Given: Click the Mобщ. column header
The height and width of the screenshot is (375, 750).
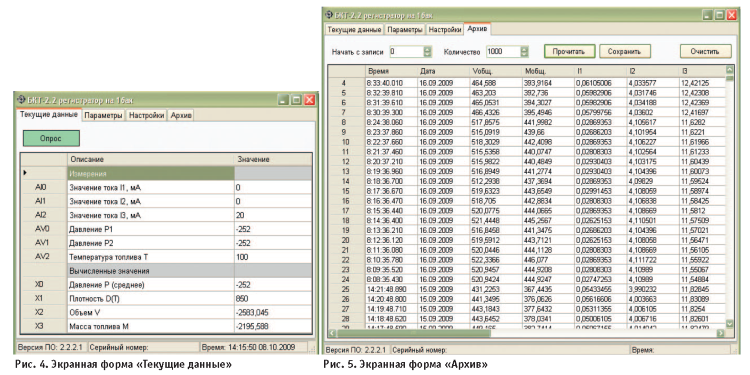Looking at the screenshot, I should click(548, 71).
